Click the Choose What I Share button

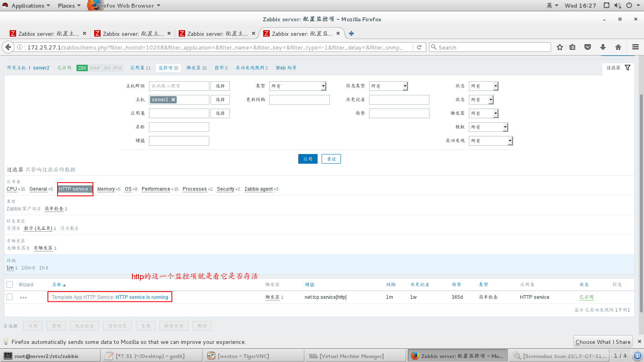click(603, 341)
